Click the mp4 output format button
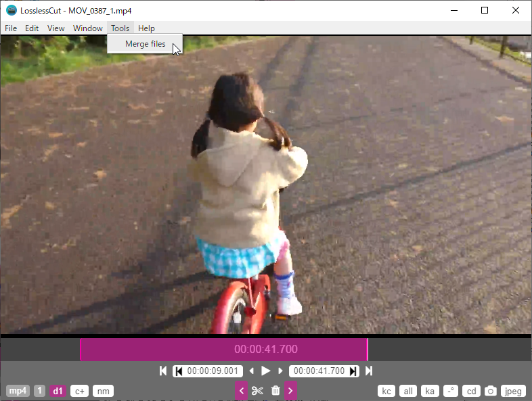The height and width of the screenshot is (401, 532). click(18, 391)
